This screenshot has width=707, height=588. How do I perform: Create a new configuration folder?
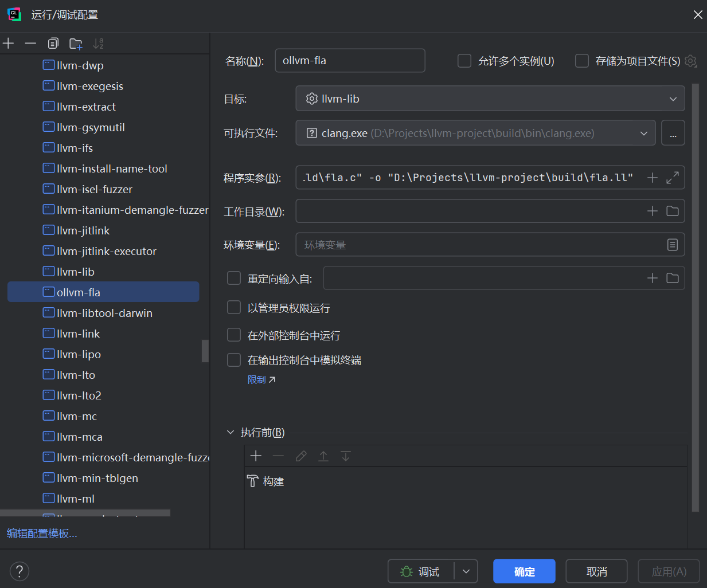pos(76,44)
